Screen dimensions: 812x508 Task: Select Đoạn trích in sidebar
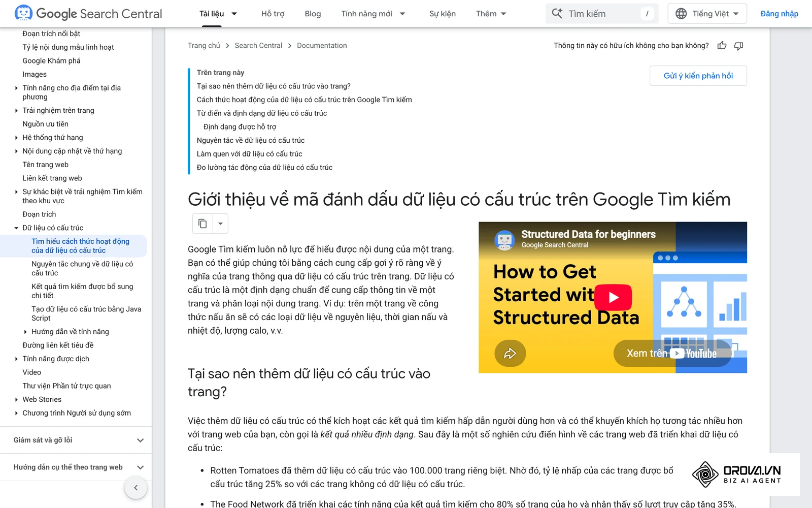click(39, 214)
